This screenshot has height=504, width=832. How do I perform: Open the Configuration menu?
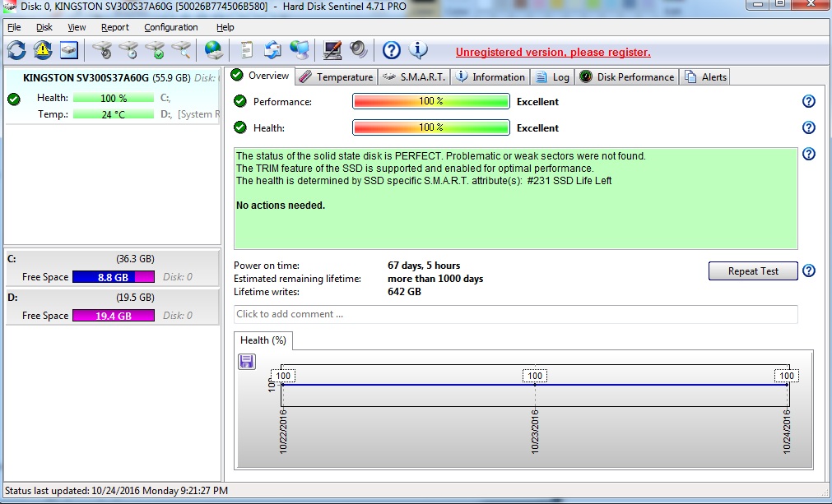click(170, 27)
